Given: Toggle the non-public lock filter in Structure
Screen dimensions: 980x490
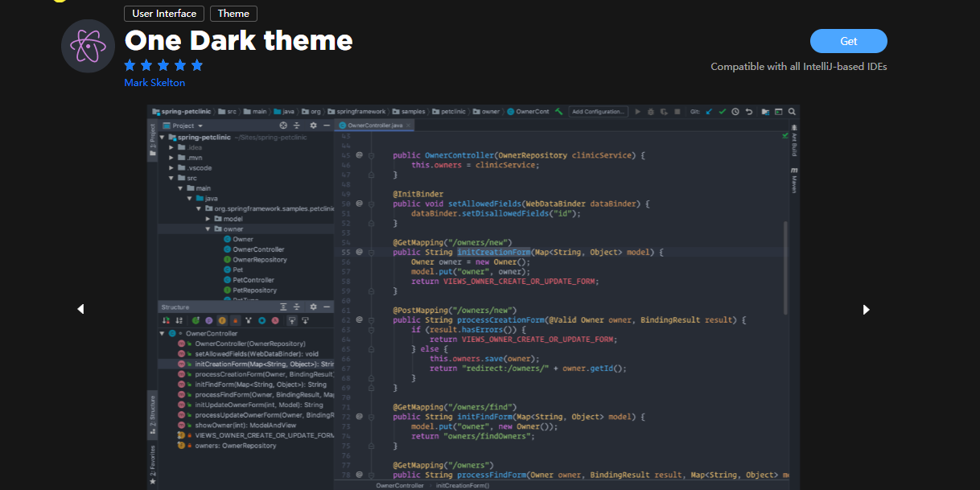Looking at the screenshot, I should (236, 320).
